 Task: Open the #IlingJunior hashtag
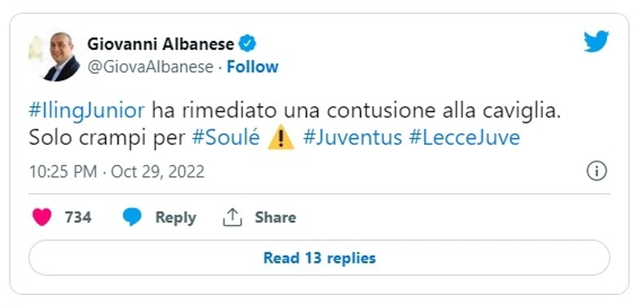pyautogui.click(x=87, y=111)
